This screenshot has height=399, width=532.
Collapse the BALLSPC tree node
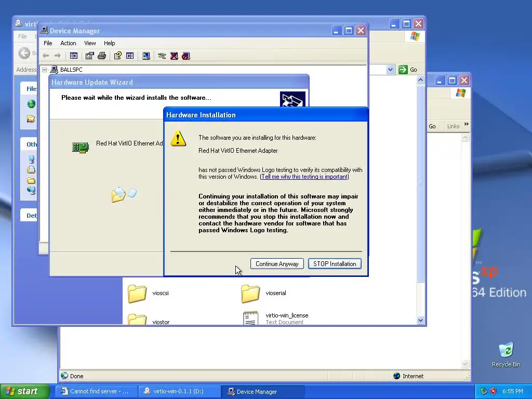point(45,70)
